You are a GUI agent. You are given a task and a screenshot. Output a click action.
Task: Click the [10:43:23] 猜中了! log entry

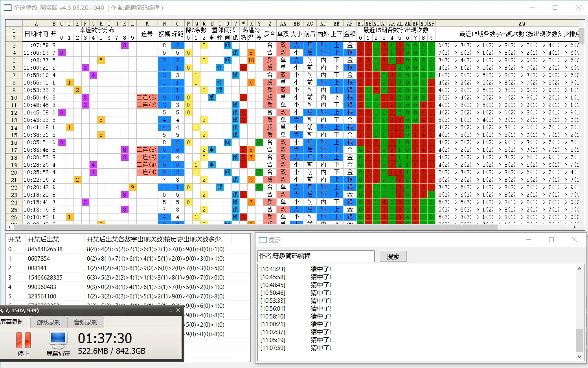pos(296,269)
